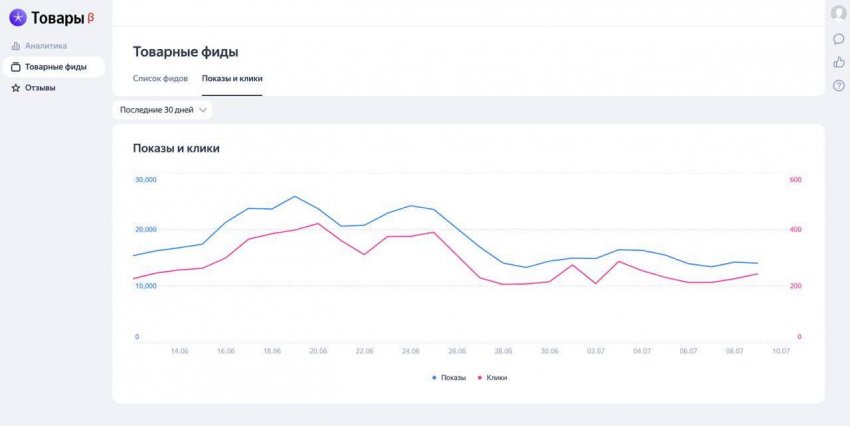The image size is (850, 426).
Task: Open the Последние 30 дней period dropdown
Action: coord(162,109)
